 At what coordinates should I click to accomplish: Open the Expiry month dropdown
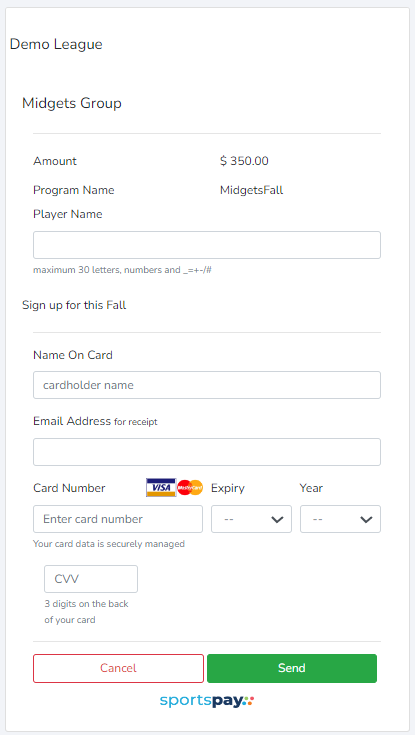coord(251,519)
